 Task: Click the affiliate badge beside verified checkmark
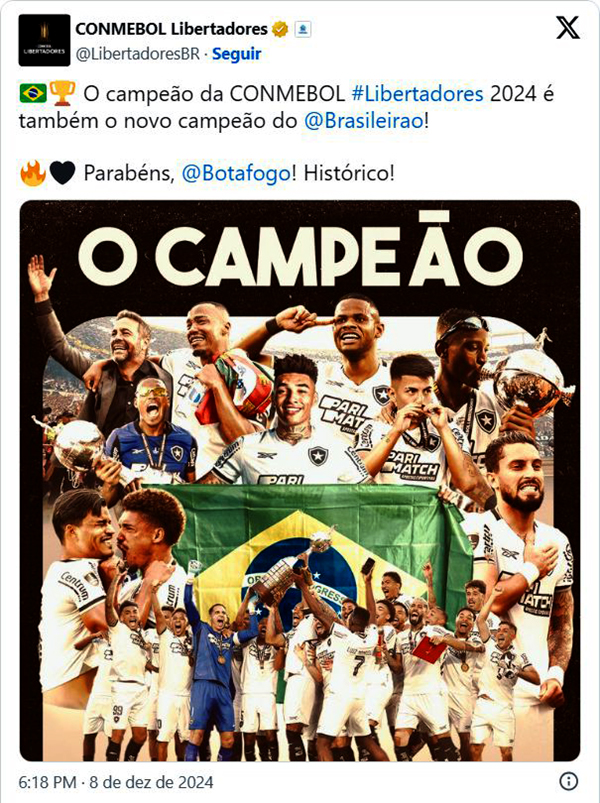303,29
